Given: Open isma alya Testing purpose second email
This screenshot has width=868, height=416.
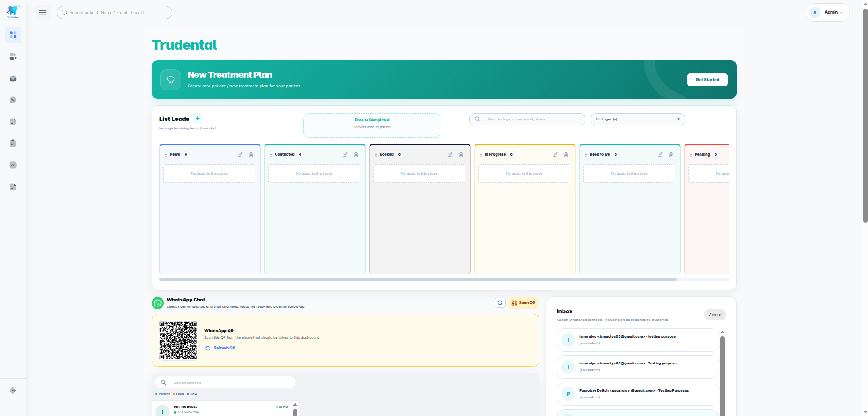Looking at the screenshot, I should click(638, 367).
